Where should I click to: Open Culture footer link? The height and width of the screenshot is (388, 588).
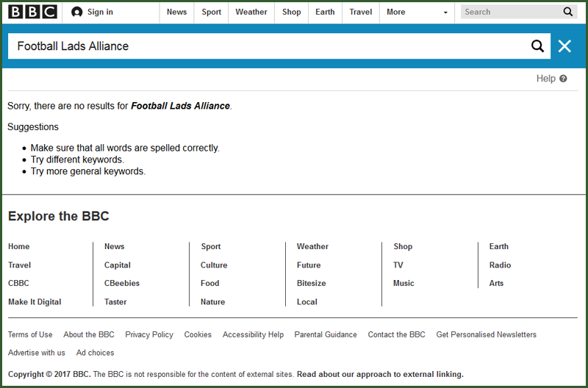click(214, 265)
